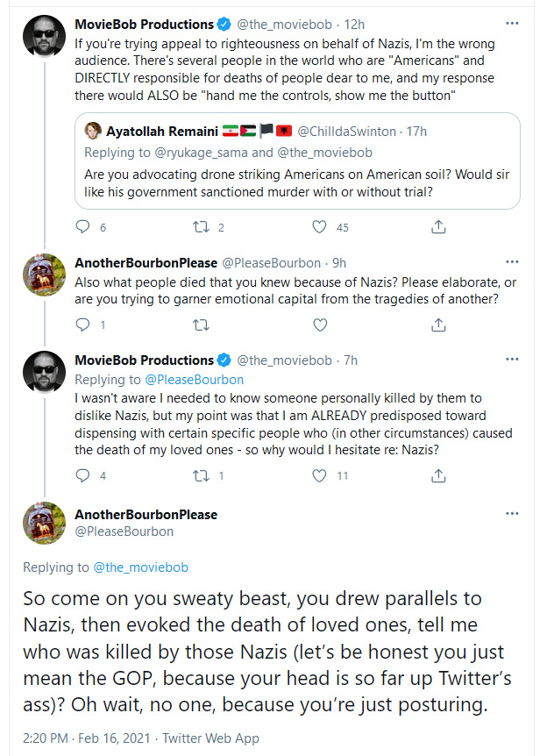The width and height of the screenshot is (547, 756).
Task: Open more options on the main tweet
Action: 512,513
